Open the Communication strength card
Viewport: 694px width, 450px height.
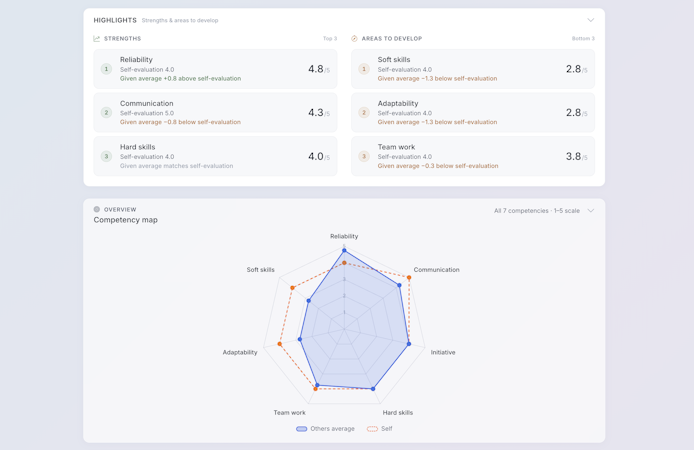(215, 112)
